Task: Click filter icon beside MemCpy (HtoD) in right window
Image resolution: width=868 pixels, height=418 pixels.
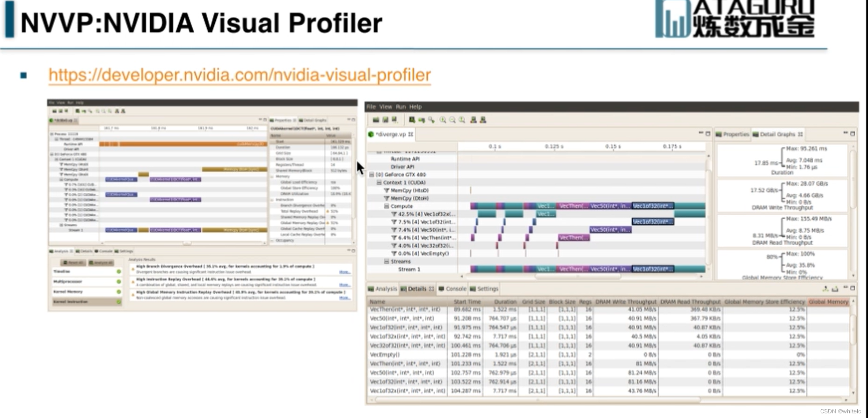Action: (387, 191)
